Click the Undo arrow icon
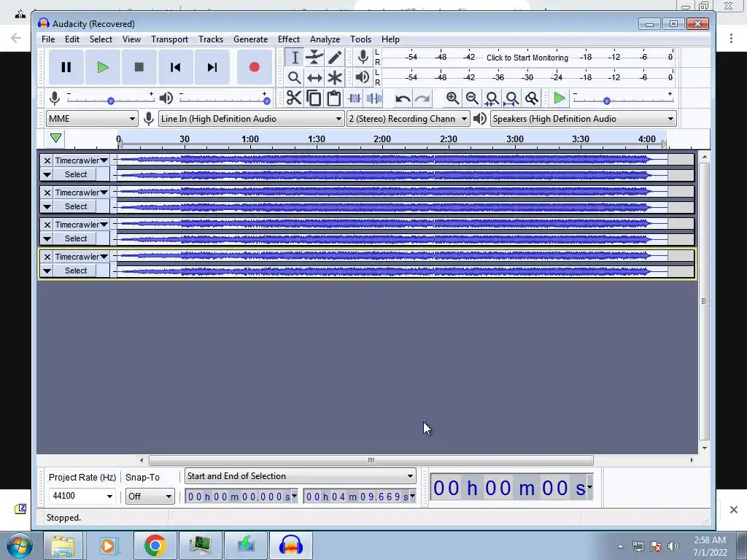 tap(403, 98)
